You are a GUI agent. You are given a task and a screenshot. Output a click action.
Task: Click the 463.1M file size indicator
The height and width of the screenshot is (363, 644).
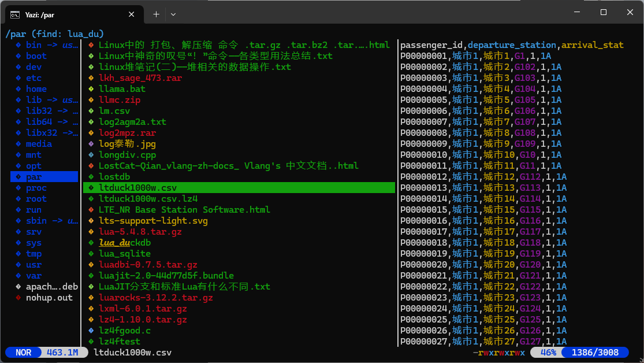tap(62, 353)
